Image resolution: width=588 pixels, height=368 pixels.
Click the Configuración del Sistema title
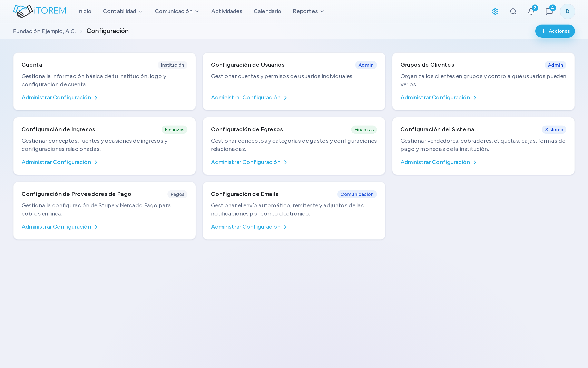pos(437,129)
